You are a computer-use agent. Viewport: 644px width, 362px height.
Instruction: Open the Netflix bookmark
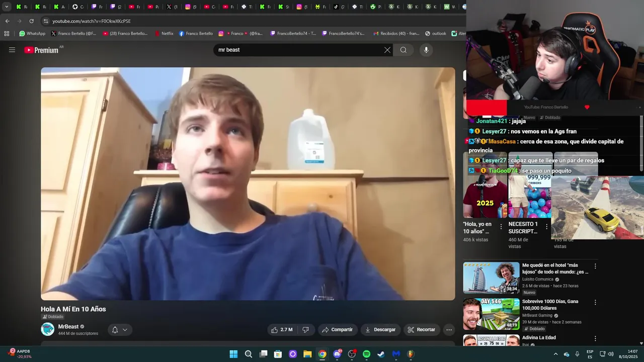click(164, 34)
